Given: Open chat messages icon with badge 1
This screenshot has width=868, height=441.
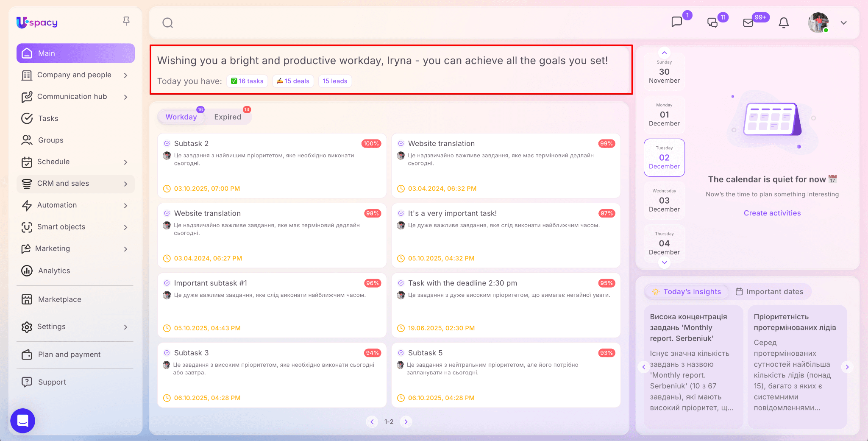Looking at the screenshot, I should click(677, 22).
